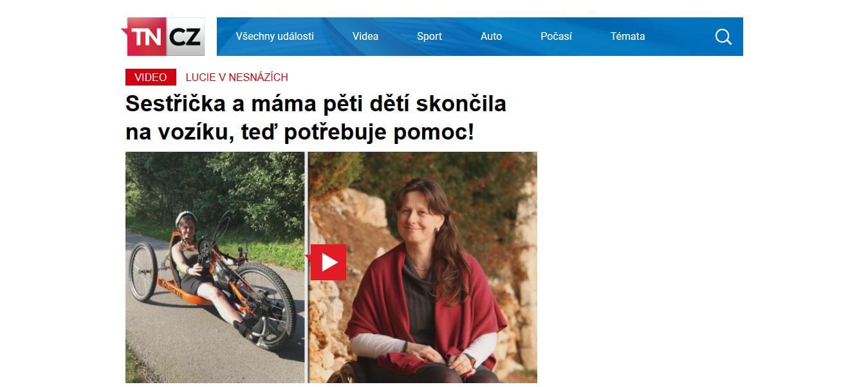Click the red TN part of the logo
868x387 pixels.
point(147,37)
